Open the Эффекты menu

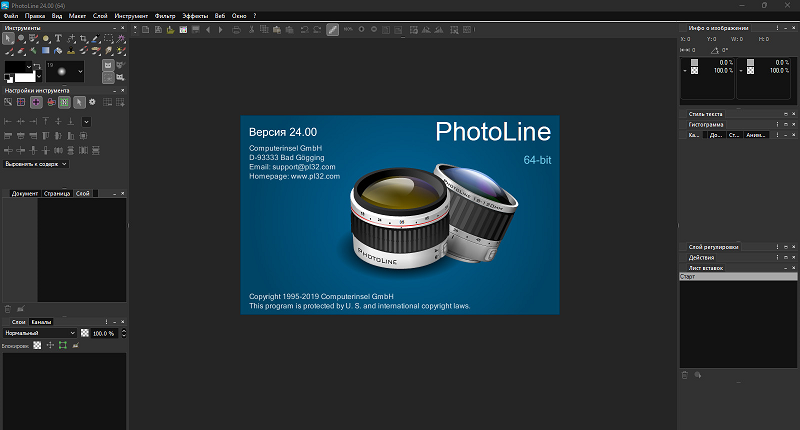[195, 16]
